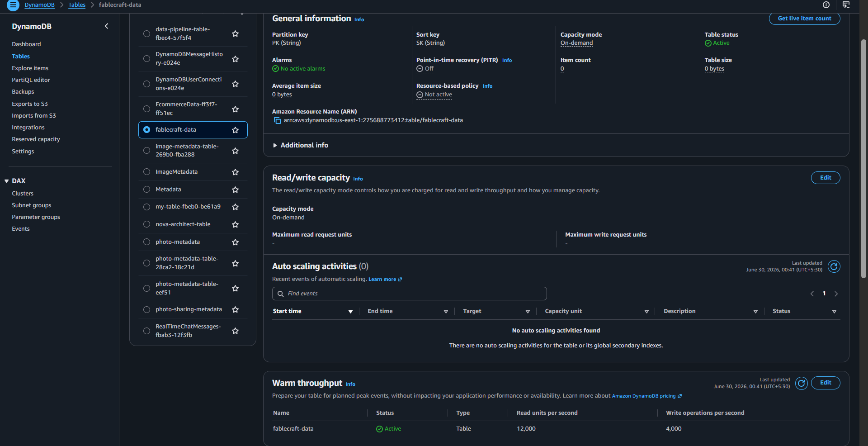Collapse the DynamoDB side navigation panel
This screenshot has height=446, width=868.
point(106,26)
